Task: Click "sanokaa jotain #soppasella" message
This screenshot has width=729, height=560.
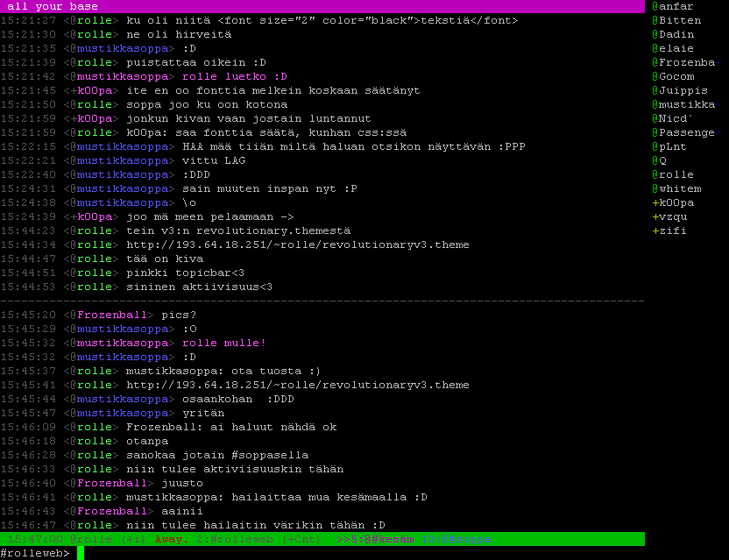Action: [x=217, y=455]
